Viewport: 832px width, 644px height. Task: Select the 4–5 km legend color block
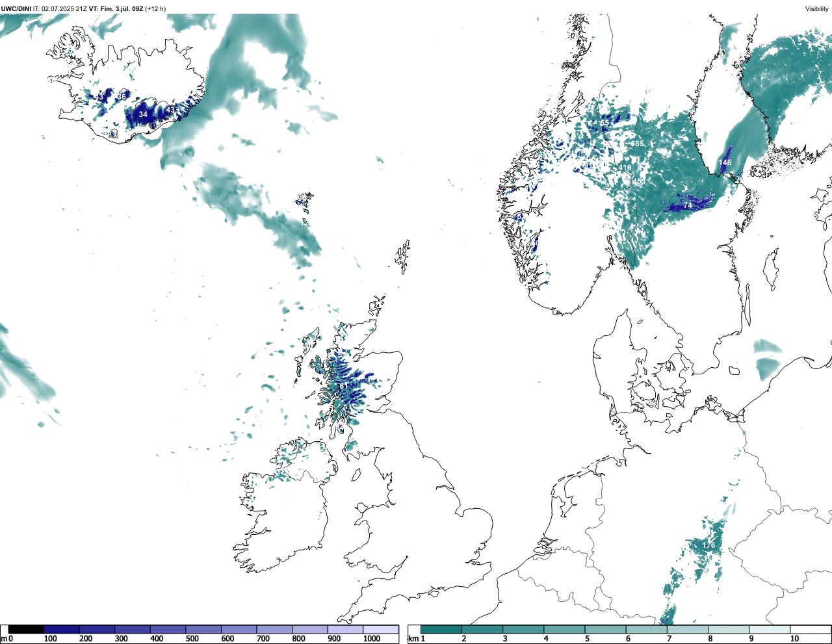tap(564, 629)
